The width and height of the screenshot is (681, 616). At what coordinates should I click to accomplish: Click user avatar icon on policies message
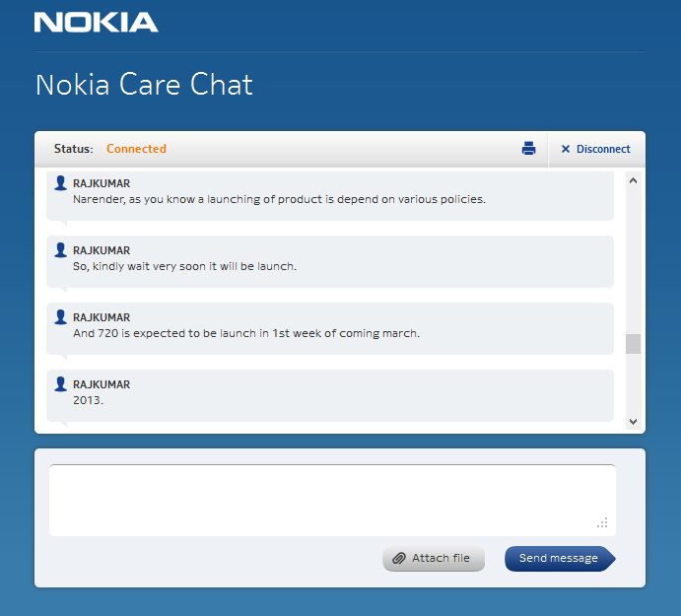[61, 183]
